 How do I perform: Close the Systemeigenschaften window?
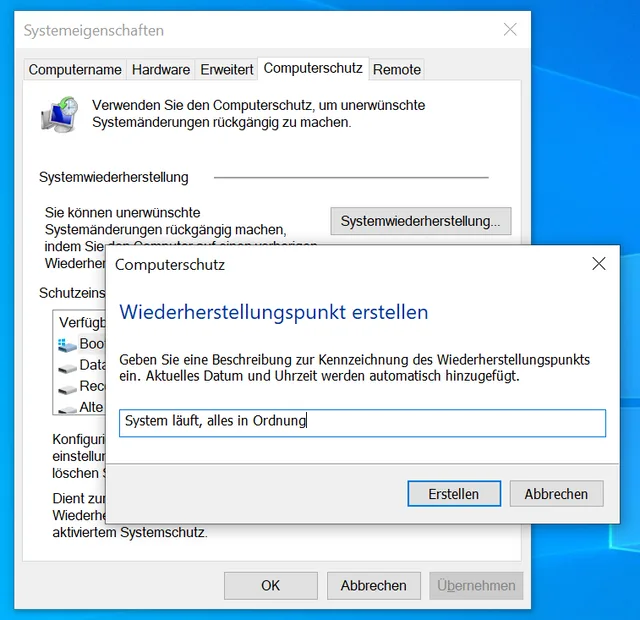(x=510, y=29)
